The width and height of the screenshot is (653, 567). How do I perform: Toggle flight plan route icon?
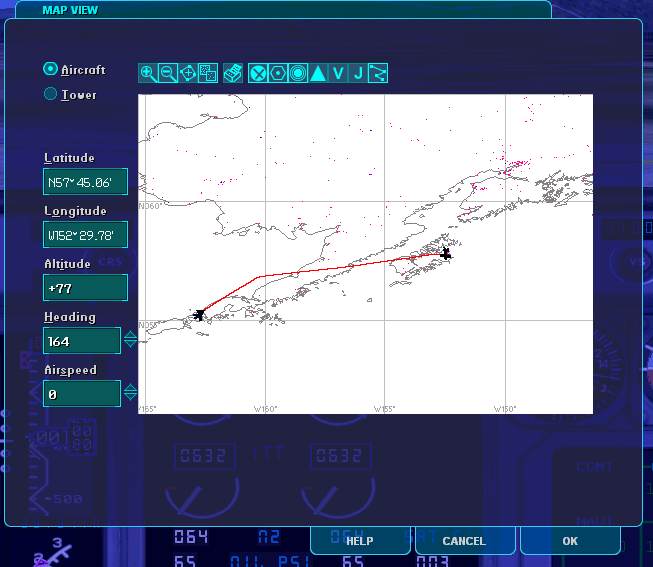coord(378,73)
